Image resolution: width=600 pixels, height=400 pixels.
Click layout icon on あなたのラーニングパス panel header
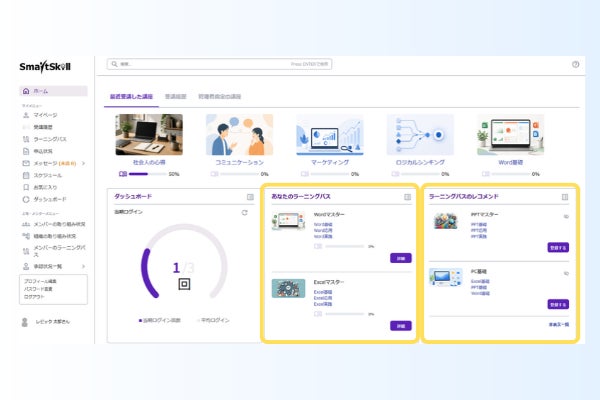pyautogui.click(x=408, y=197)
